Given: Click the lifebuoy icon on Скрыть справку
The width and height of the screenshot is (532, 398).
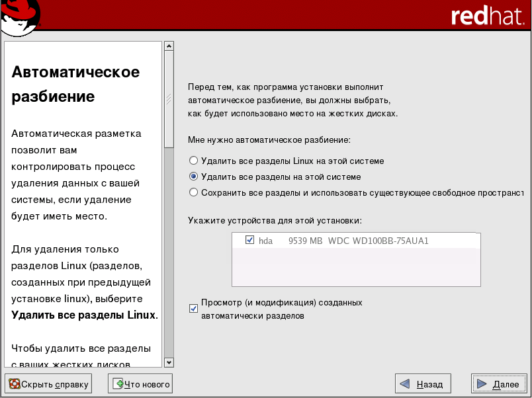Looking at the screenshot, I should (14, 383).
